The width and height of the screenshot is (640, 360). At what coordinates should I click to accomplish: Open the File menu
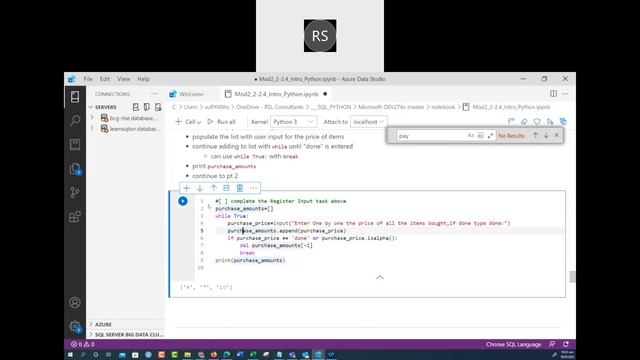coord(88,79)
